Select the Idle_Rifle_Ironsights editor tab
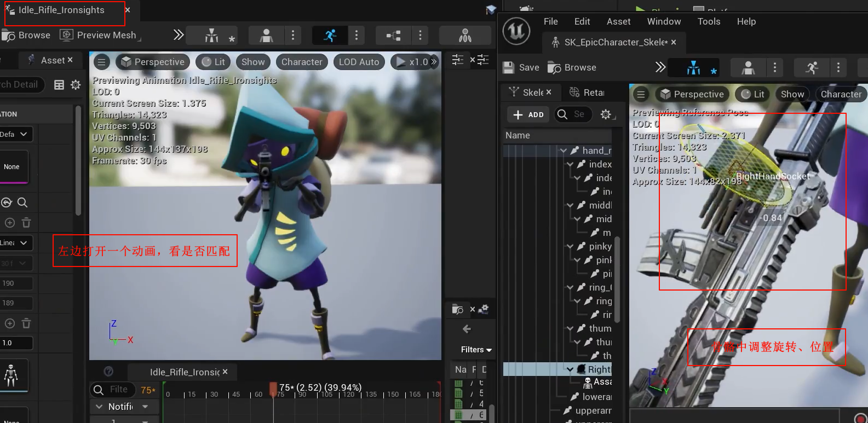Image resolution: width=868 pixels, height=423 pixels. click(x=61, y=10)
